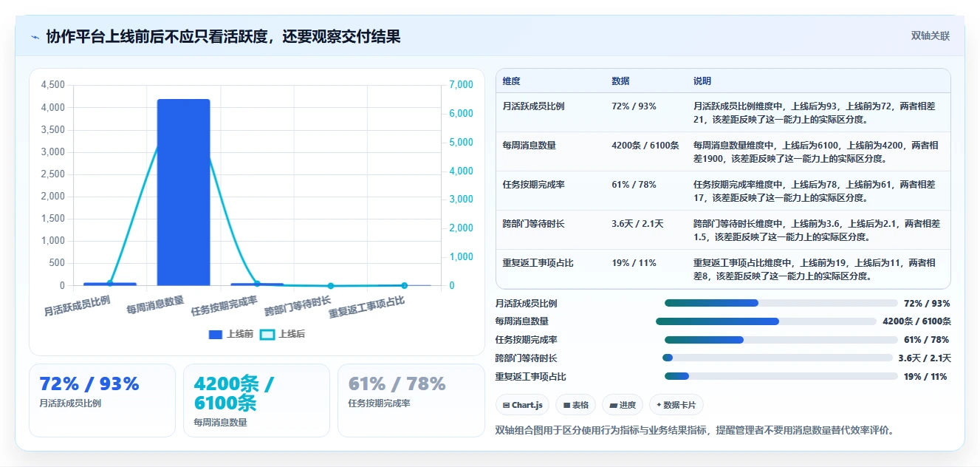Click the 重复返工事项占比 x-axis label

click(x=366, y=307)
